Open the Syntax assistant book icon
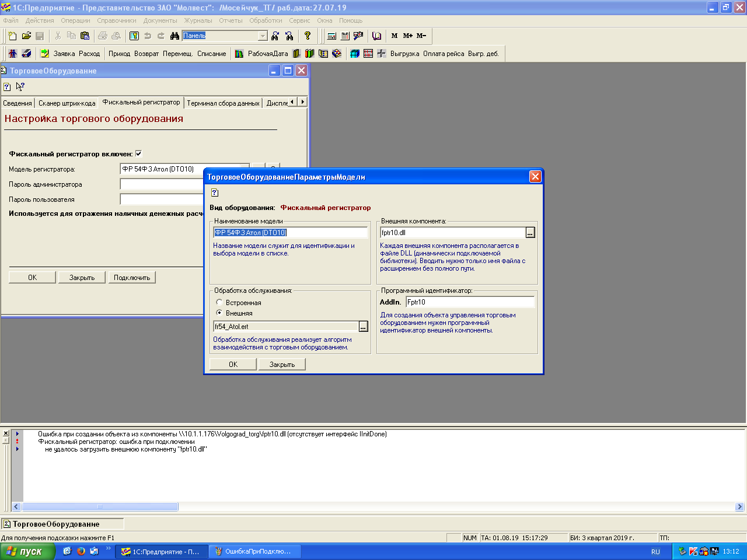 pos(376,36)
